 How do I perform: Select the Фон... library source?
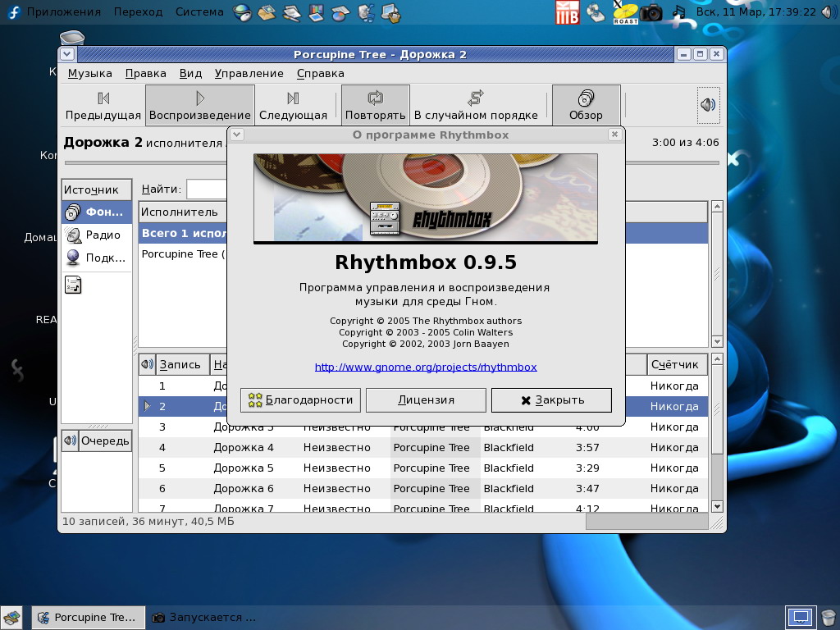[x=97, y=212]
